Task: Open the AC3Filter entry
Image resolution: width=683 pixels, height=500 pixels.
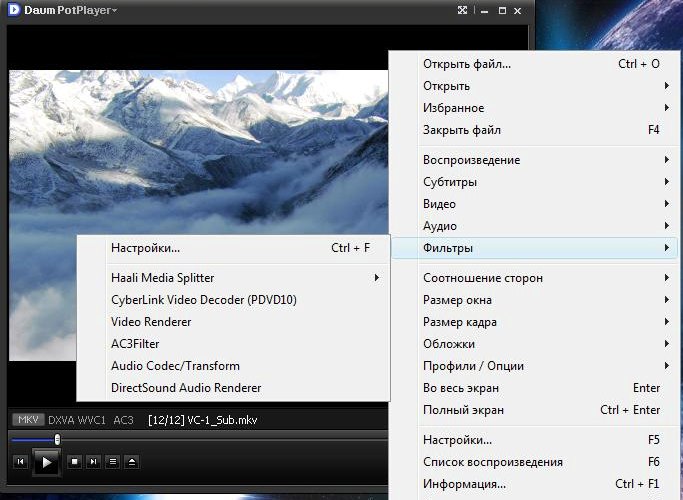Action: [135, 344]
